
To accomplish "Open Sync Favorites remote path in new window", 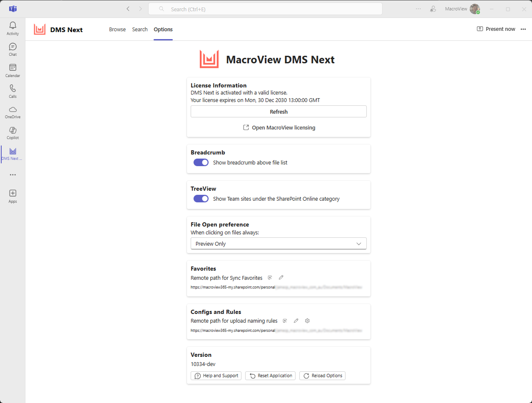I will click(x=270, y=278).
